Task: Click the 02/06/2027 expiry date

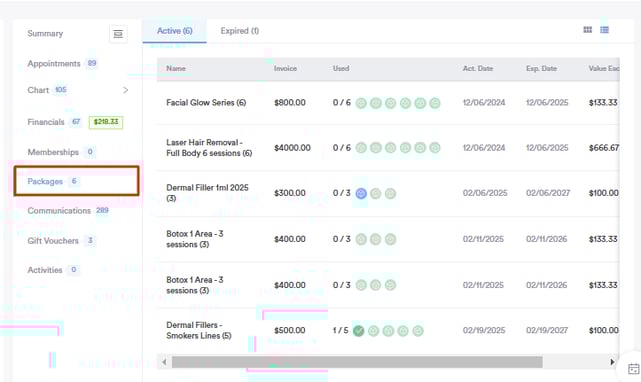Action: click(x=548, y=193)
